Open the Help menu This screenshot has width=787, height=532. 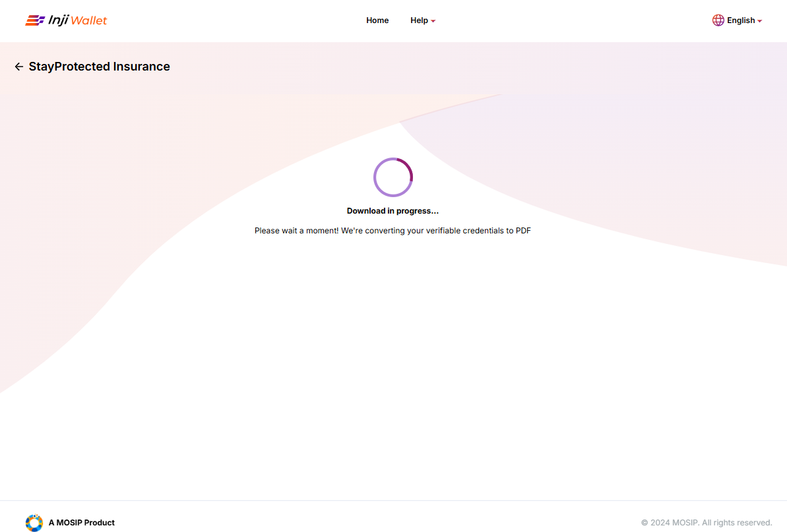419,20
